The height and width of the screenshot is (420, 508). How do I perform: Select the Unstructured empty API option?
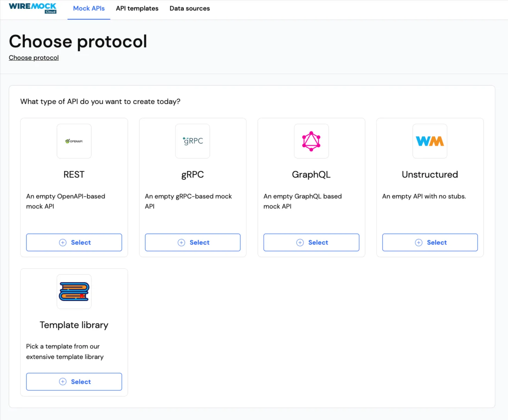[429, 242]
